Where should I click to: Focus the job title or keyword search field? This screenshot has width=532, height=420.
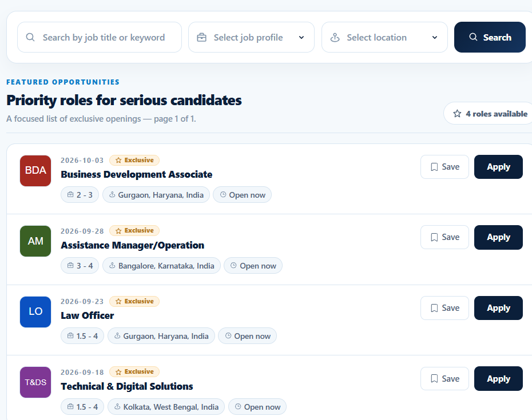click(x=100, y=37)
